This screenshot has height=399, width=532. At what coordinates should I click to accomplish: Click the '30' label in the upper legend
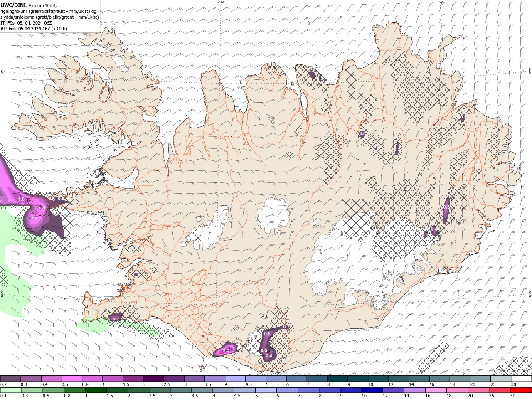coord(514,384)
